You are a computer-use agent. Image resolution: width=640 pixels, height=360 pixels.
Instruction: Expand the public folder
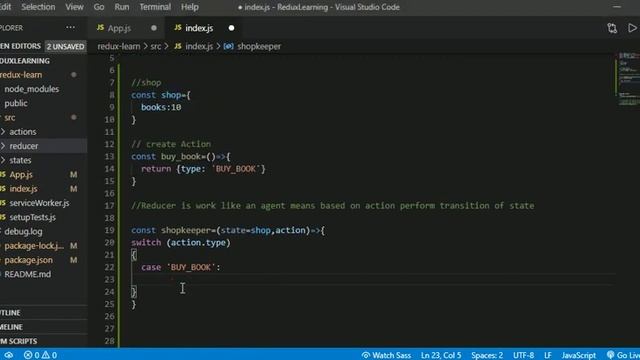tap(16, 103)
